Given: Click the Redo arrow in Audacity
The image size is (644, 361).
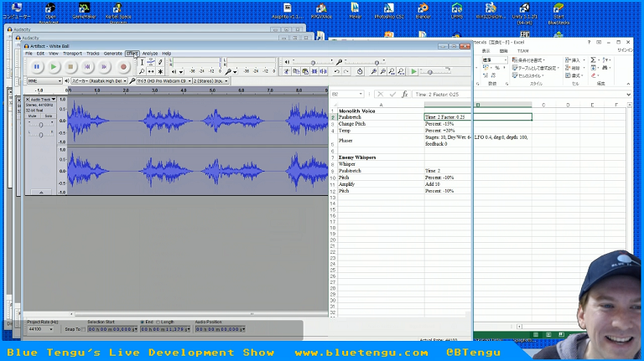Looking at the screenshot, I should pyautogui.click(x=346, y=71).
